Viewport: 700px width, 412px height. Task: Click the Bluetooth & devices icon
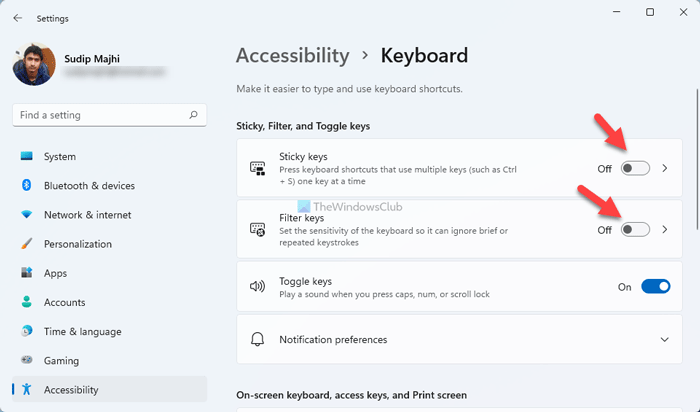tap(26, 186)
